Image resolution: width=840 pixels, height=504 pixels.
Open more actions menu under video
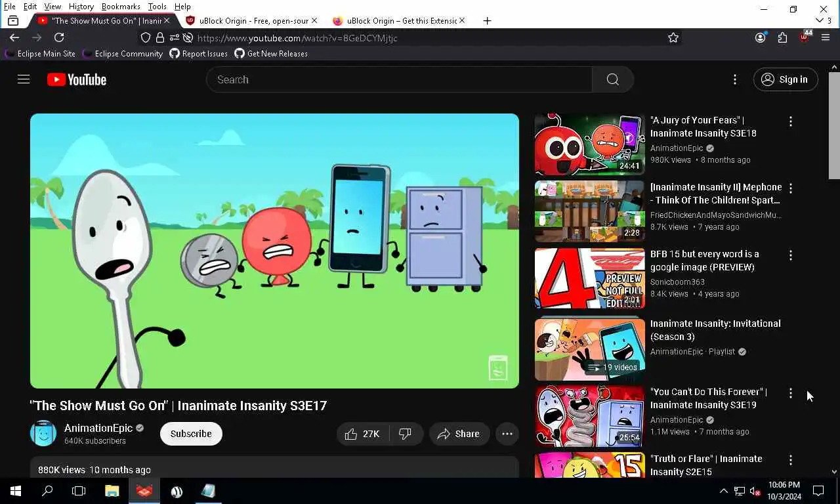coord(507,434)
